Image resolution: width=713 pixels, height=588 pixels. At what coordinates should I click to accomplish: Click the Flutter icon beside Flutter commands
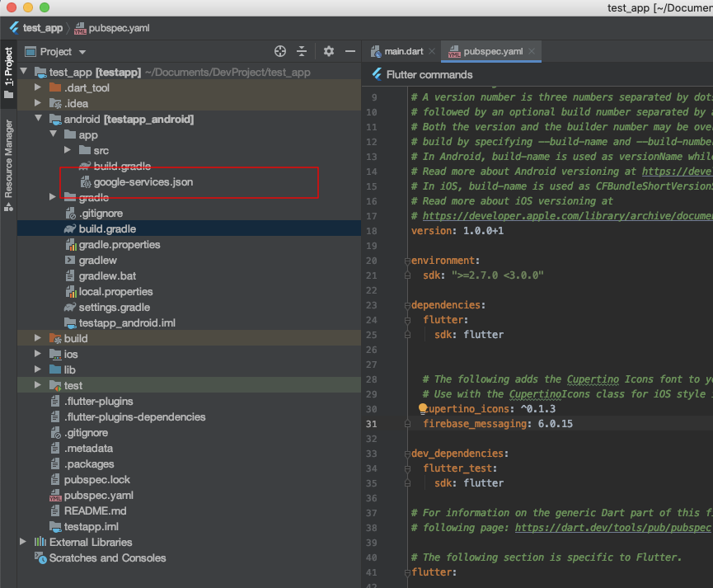click(x=377, y=75)
